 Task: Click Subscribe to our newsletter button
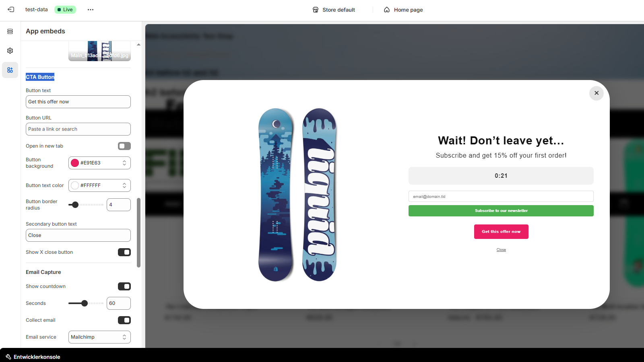(501, 211)
